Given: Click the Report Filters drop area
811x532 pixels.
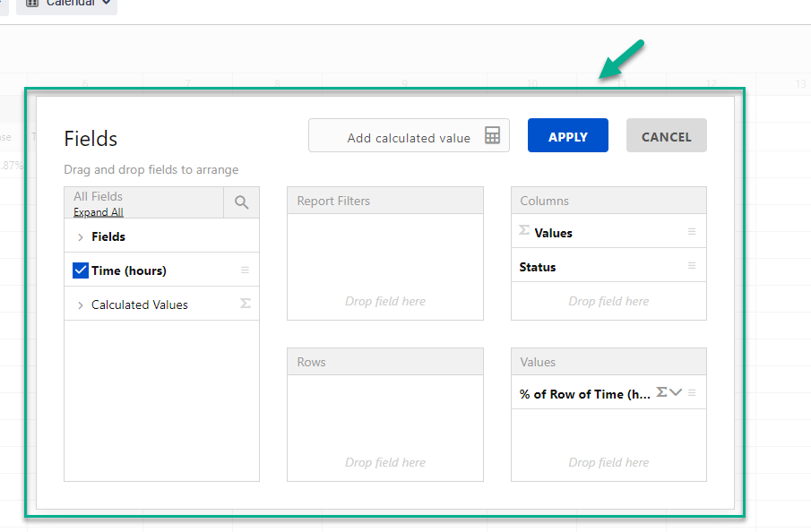Looking at the screenshot, I should [384, 266].
